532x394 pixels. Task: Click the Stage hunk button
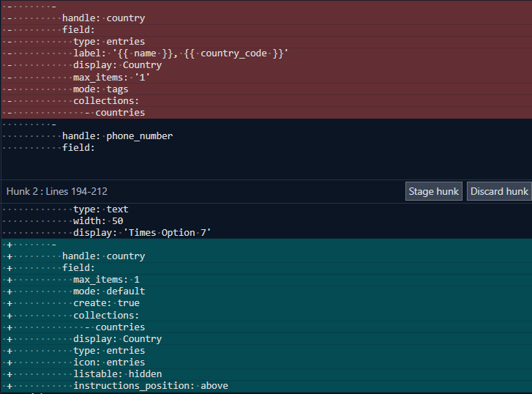click(x=434, y=191)
